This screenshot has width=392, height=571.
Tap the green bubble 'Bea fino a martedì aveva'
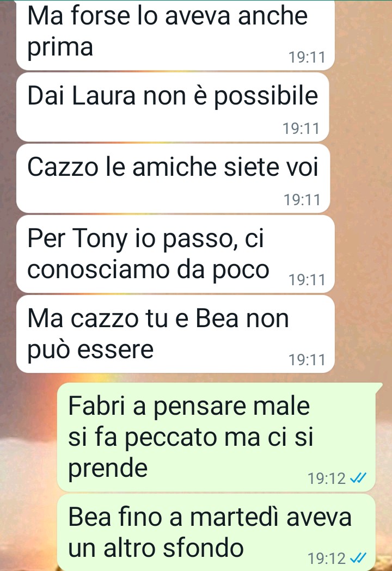tap(216, 533)
